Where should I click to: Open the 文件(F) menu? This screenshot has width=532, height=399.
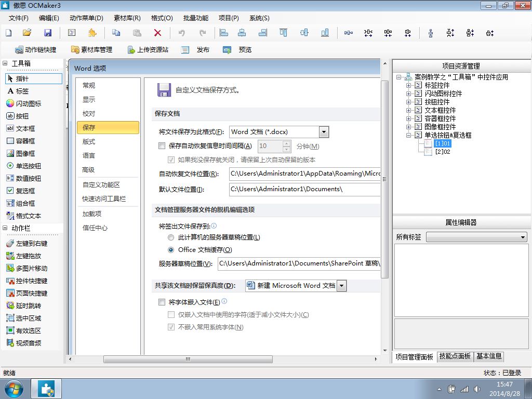point(18,18)
